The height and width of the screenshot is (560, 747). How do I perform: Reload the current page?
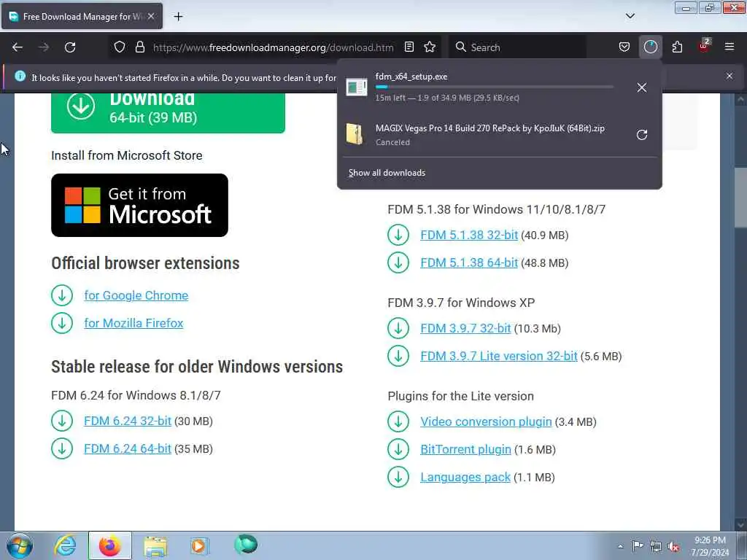[x=70, y=47]
